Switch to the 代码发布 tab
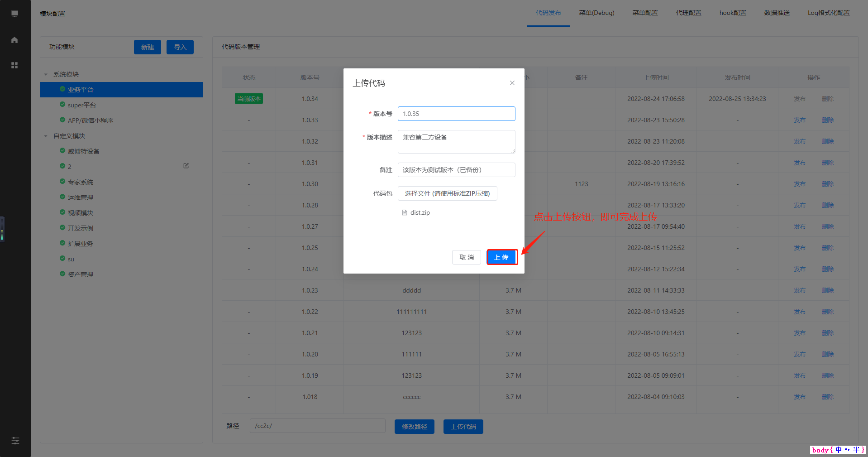This screenshot has width=868, height=457. pyautogui.click(x=548, y=13)
